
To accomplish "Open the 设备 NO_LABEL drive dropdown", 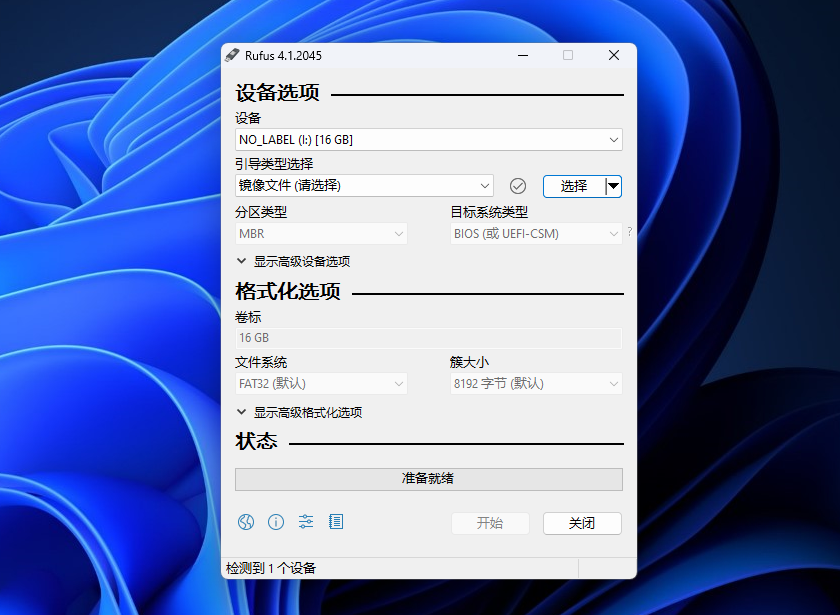I will 429,140.
